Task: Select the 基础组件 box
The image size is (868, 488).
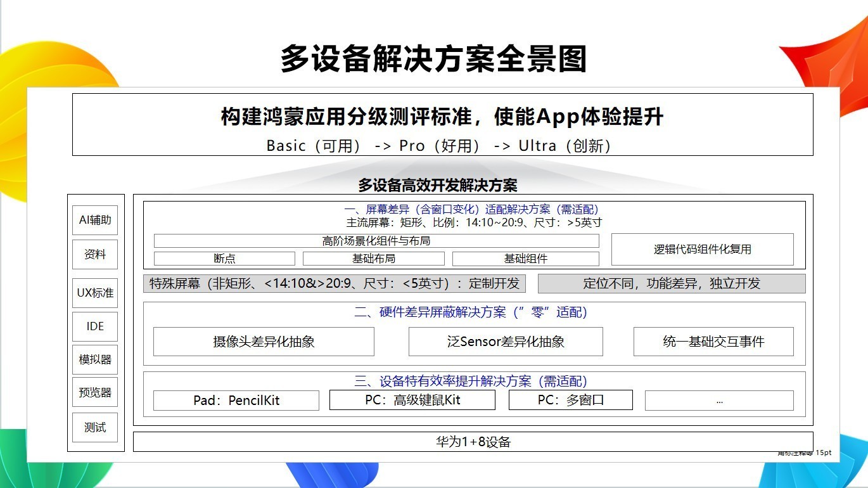Action: (x=525, y=259)
